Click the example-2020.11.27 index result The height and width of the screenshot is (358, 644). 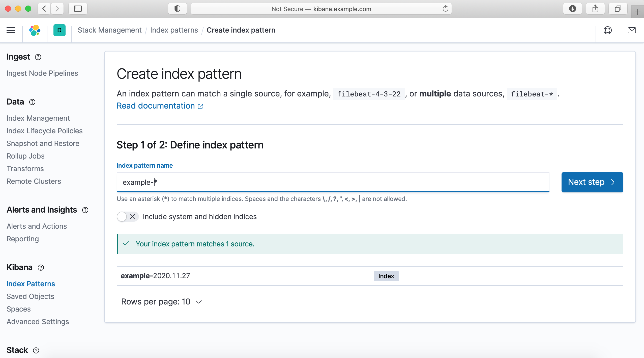(x=156, y=275)
